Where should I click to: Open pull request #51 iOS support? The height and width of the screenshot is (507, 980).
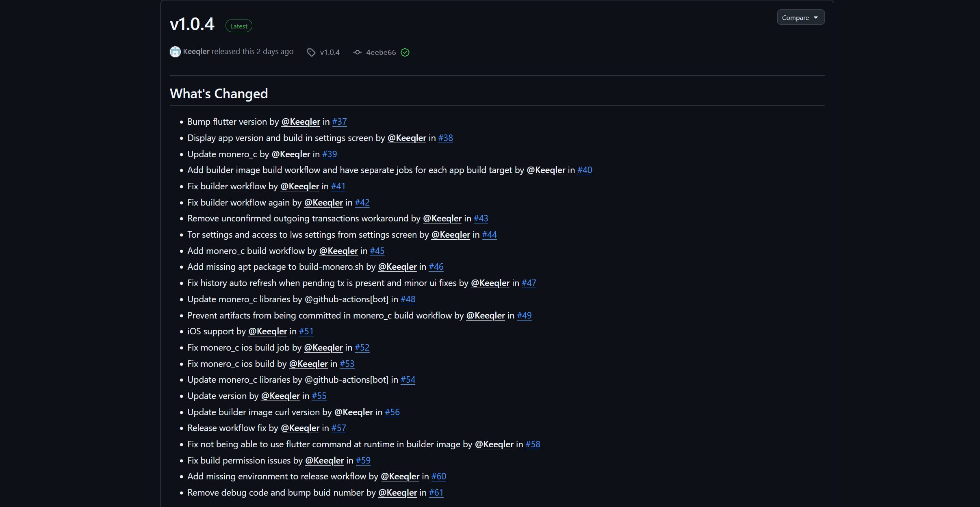click(306, 331)
